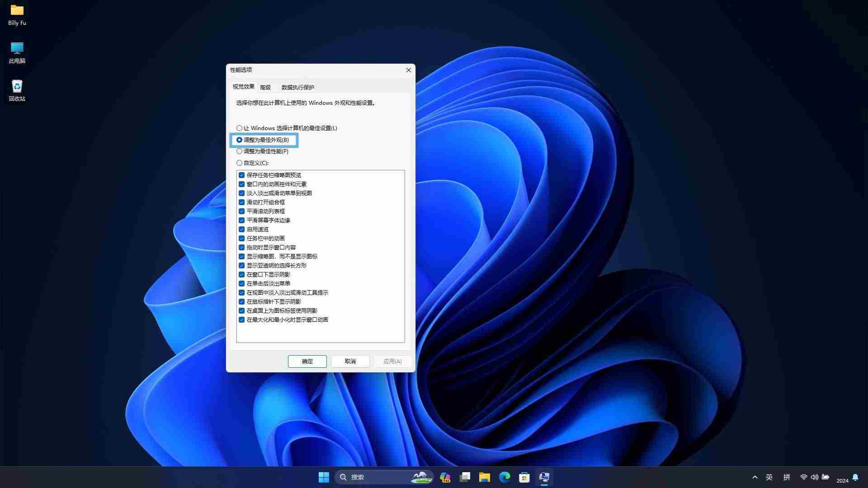Open Microsoft Store taskbar icon

tap(524, 477)
